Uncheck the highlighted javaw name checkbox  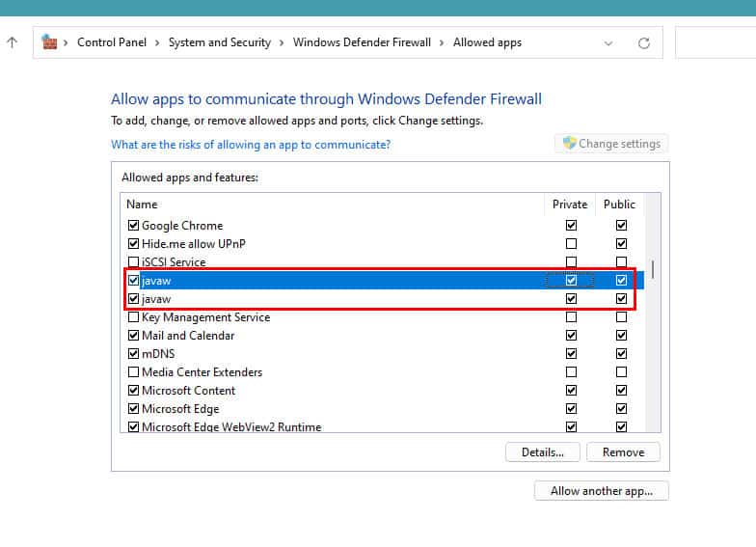pos(133,280)
